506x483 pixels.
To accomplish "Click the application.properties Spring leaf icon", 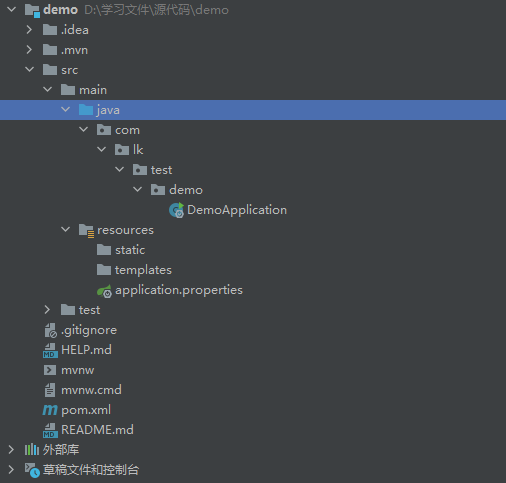I will tap(104, 291).
